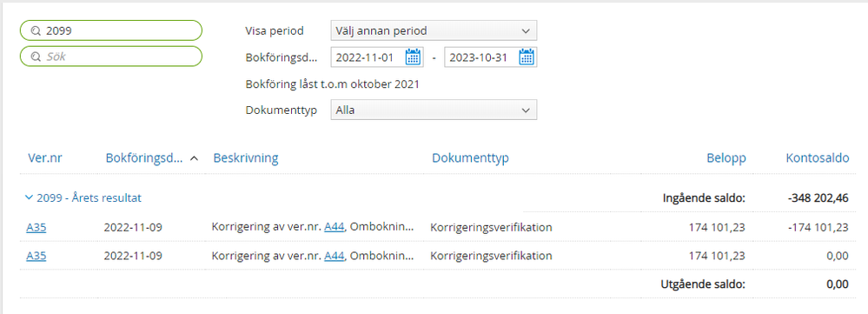Click the Dokumenttyp filter label
868x314 pixels.
[282, 110]
